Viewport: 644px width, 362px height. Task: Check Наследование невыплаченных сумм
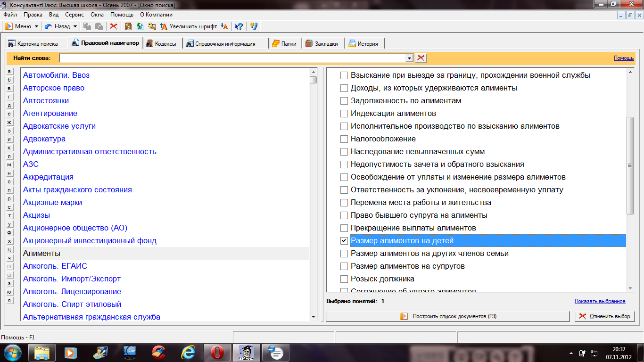(344, 152)
